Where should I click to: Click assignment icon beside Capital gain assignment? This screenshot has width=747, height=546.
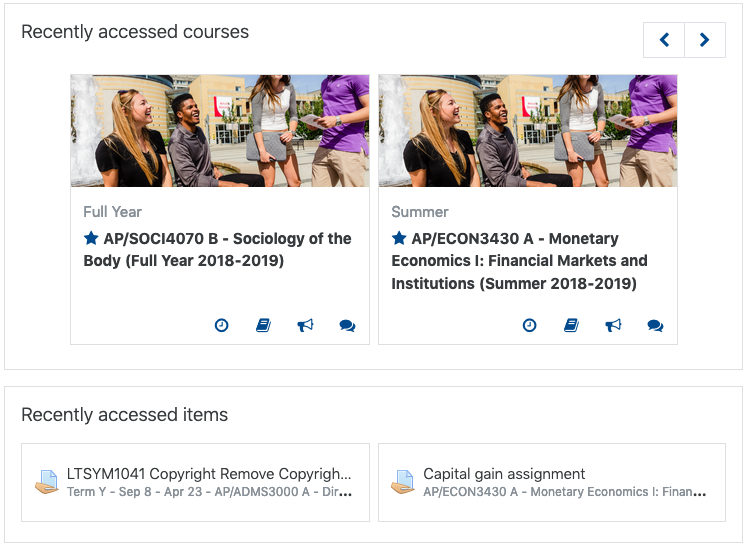403,482
